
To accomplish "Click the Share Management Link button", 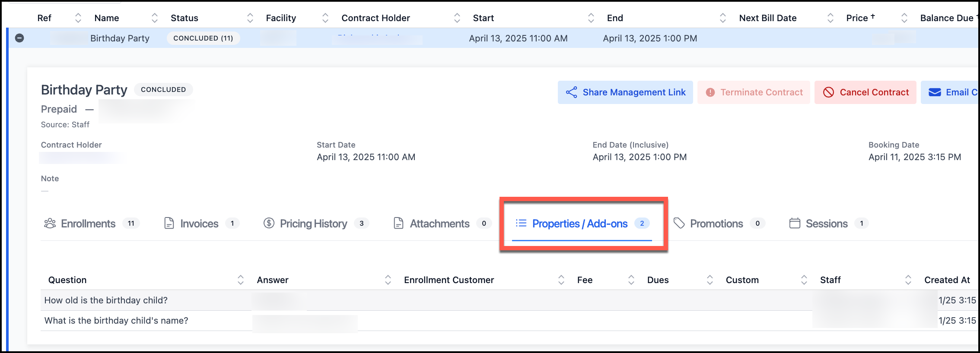I will pos(625,92).
